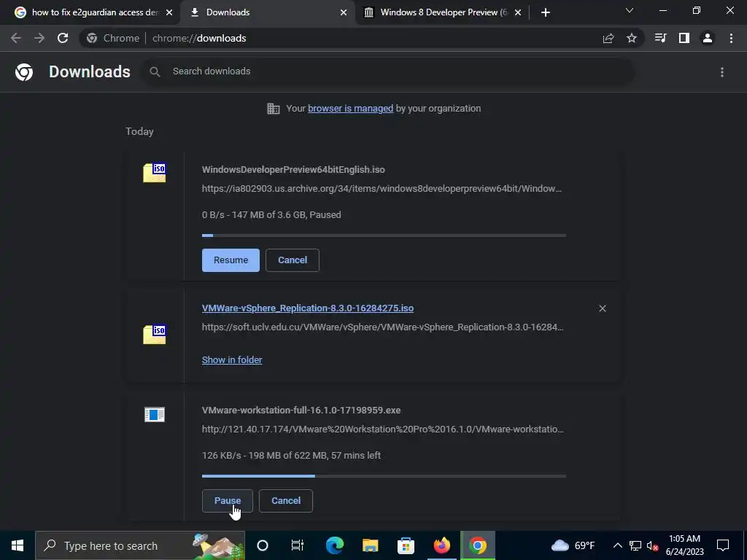
Task: Select the Downloads tab
Action: 268,12
